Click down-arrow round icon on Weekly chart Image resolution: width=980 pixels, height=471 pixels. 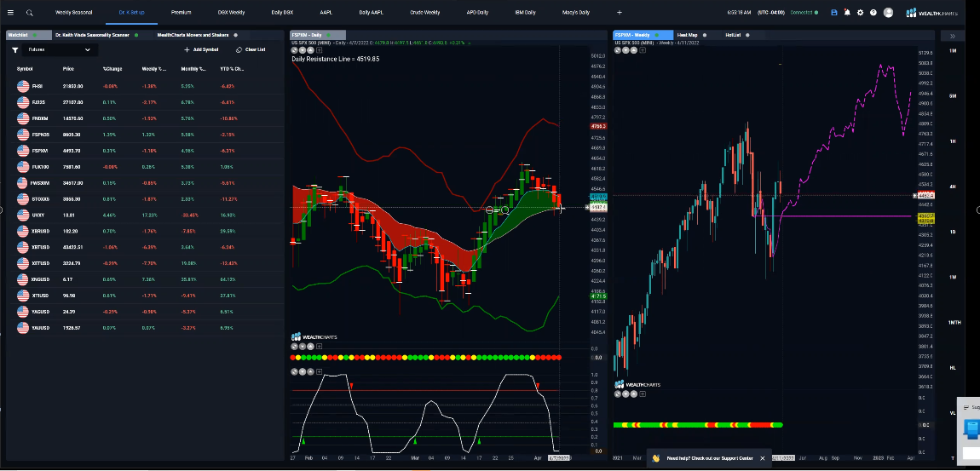pos(626,50)
